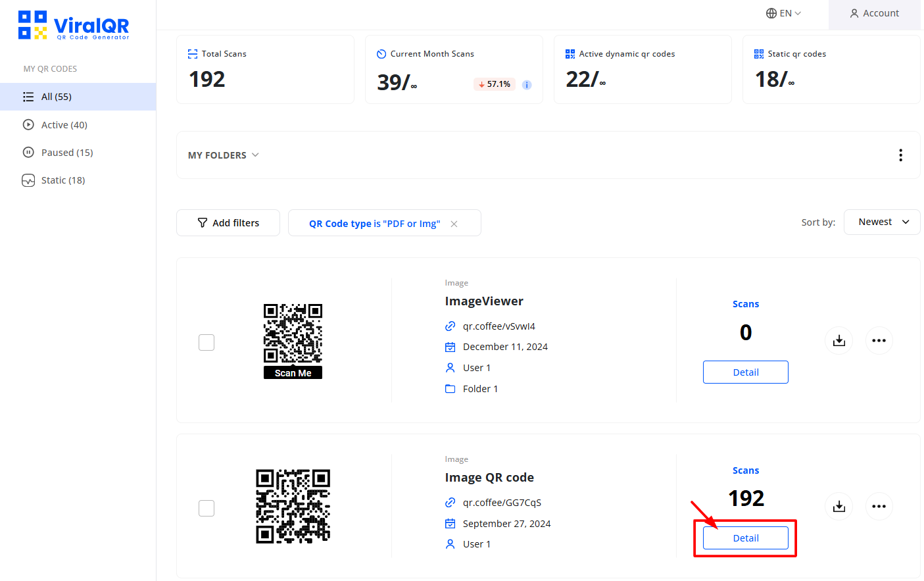
Task: Click the waveform icon beside Static (18)
Action: [28, 180]
